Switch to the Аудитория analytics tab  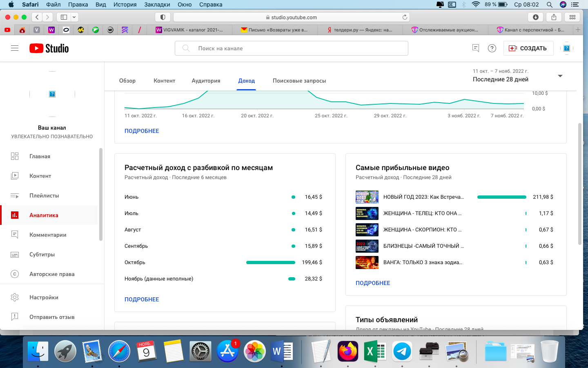pyautogui.click(x=206, y=81)
